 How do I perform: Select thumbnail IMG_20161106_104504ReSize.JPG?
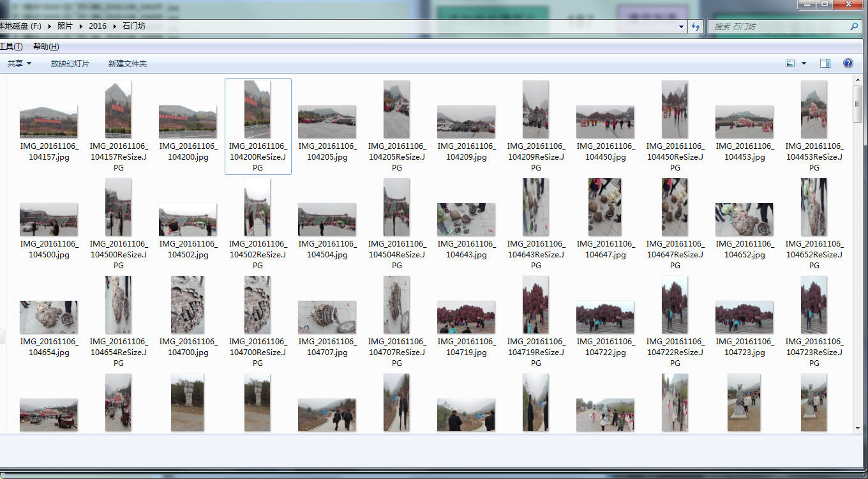tap(396, 207)
